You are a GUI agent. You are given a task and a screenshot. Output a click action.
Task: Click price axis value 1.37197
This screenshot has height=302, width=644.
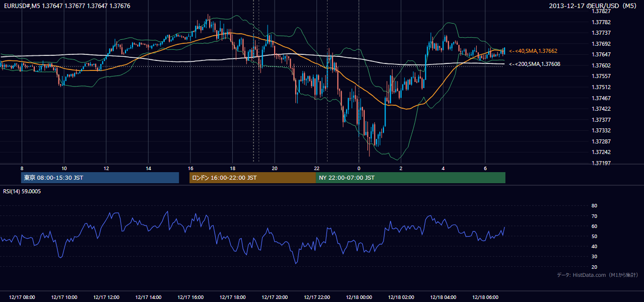pos(601,163)
